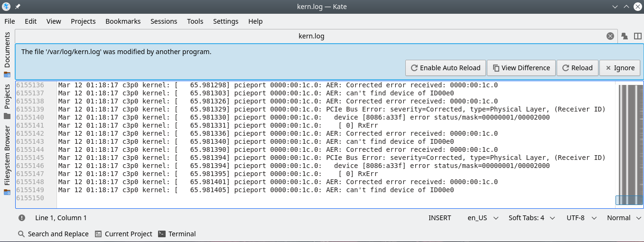Open the Search and Replace panel
Viewport: 644px width, 242px height.
[53, 234]
